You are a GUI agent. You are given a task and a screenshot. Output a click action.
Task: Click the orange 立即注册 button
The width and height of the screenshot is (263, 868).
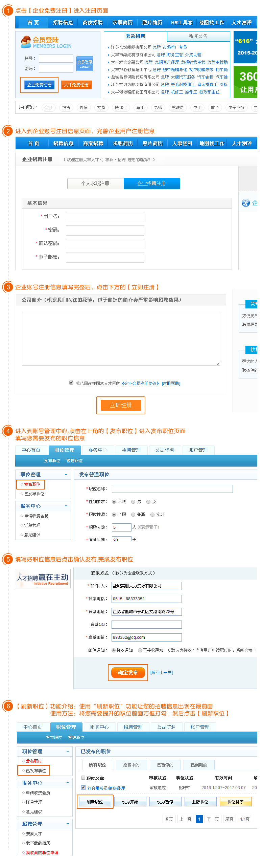point(121,405)
